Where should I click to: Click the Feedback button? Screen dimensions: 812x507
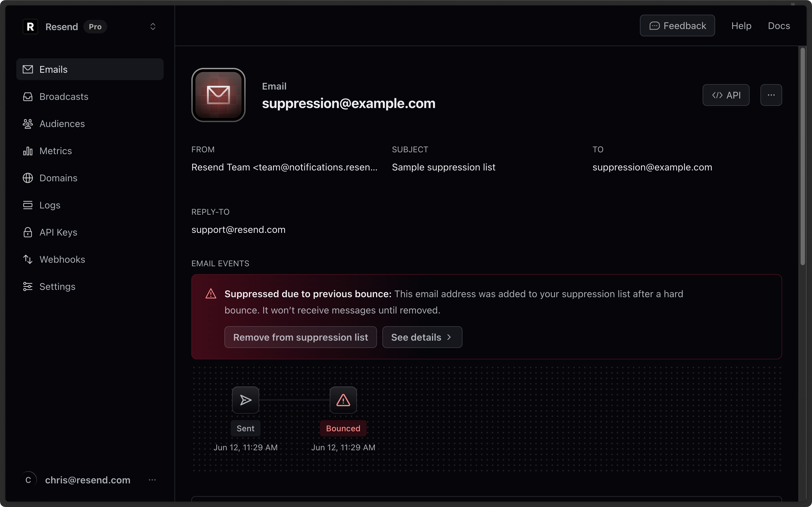pyautogui.click(x=677, y=26)
